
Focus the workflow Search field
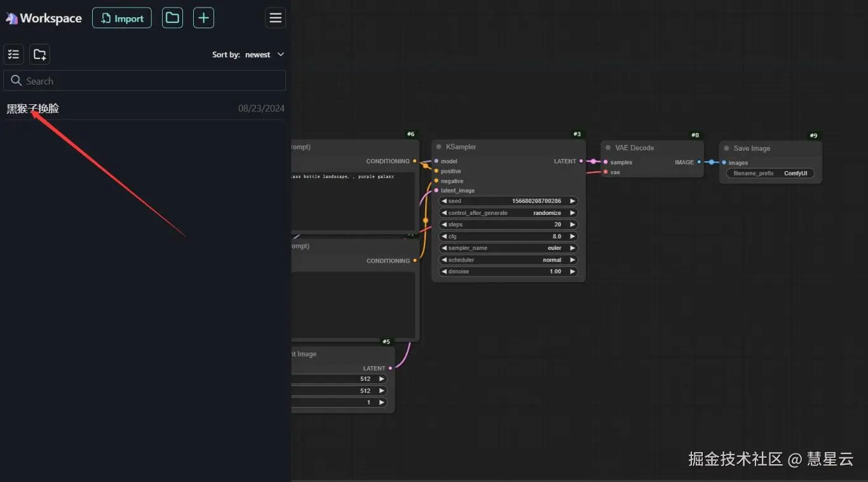pos(145,81)
